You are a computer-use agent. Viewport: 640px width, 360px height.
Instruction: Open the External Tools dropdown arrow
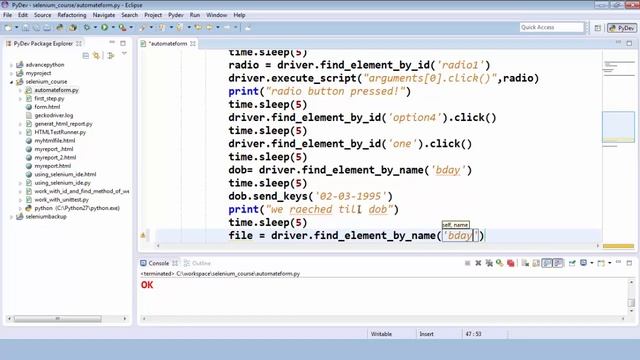131,27
